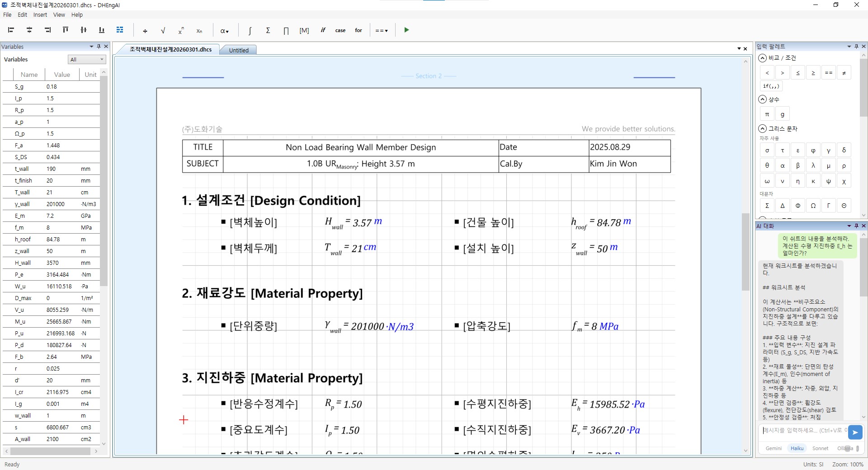Pin the Variables panel
The image size is (868, 470).
click(x=99, y=47)
